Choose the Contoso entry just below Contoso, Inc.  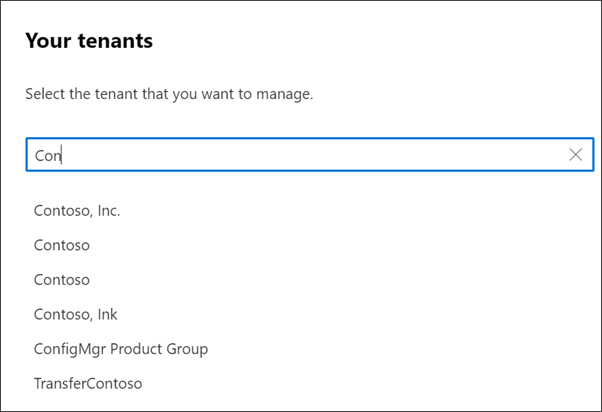(62, 245)
